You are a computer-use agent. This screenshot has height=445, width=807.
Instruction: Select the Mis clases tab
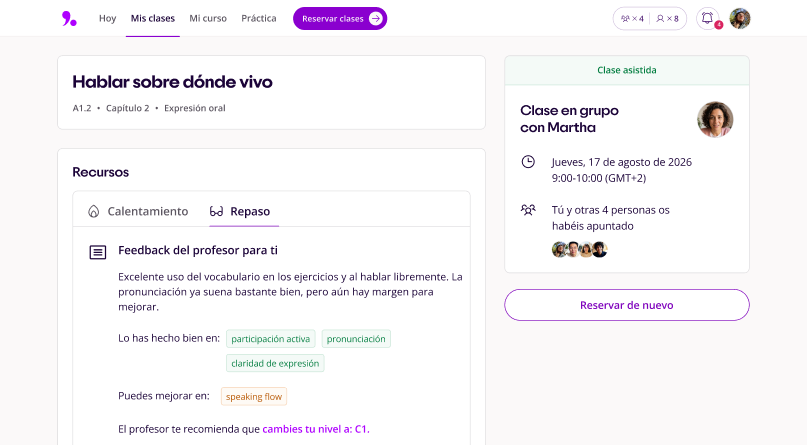153,19
